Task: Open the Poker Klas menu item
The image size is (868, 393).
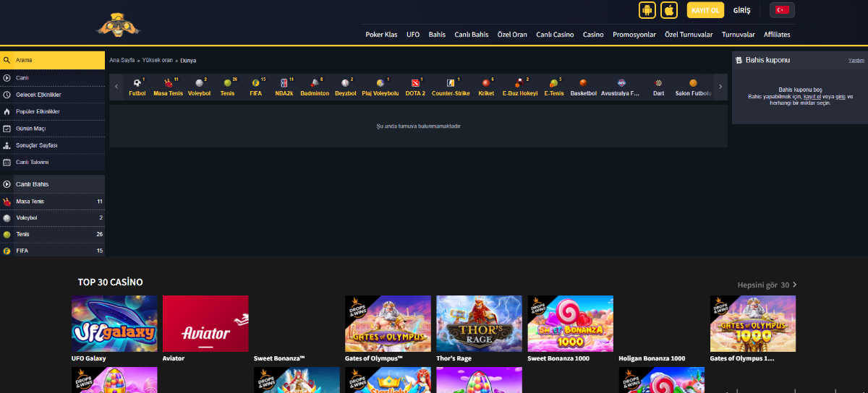Action: click(381, 35)
